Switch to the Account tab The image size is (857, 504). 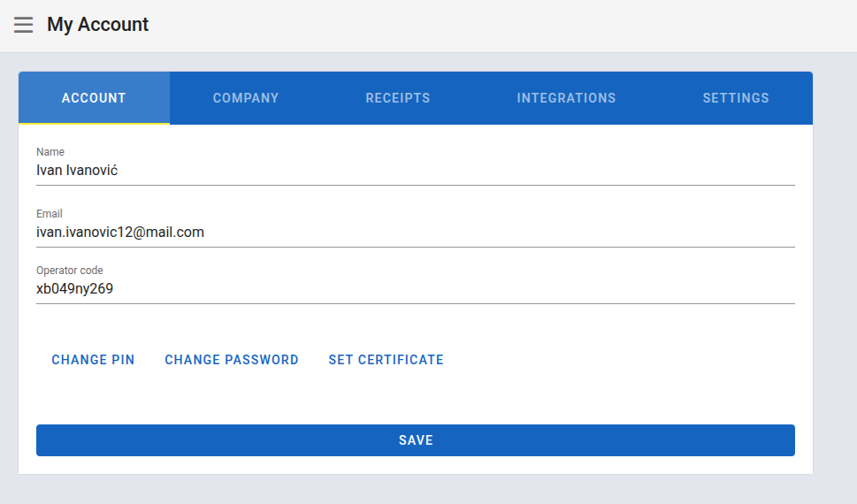[x=94, y=98]
